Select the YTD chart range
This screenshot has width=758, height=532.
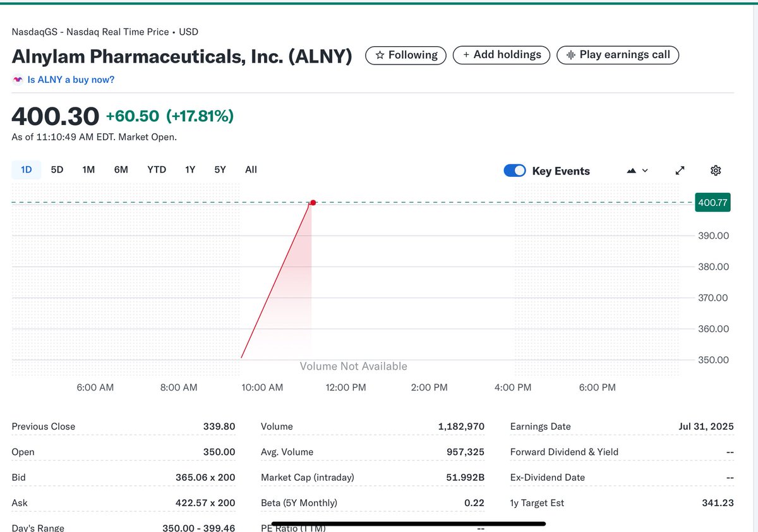point(157,169)
